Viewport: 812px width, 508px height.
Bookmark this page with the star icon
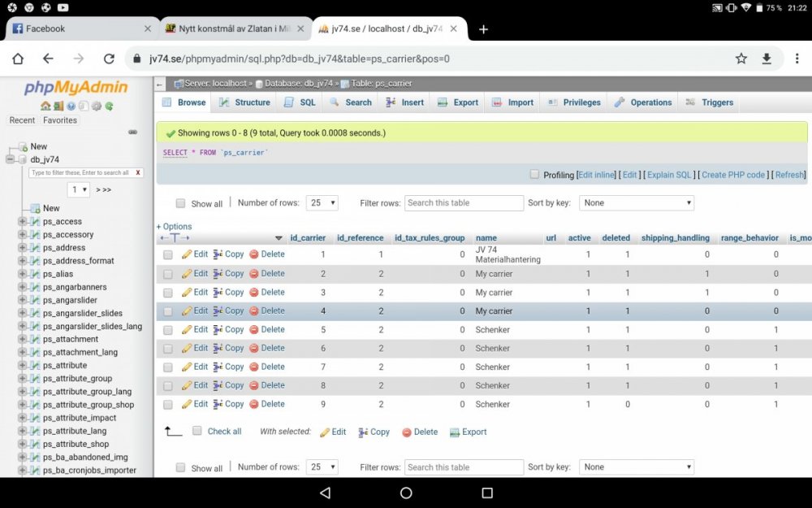741,59
